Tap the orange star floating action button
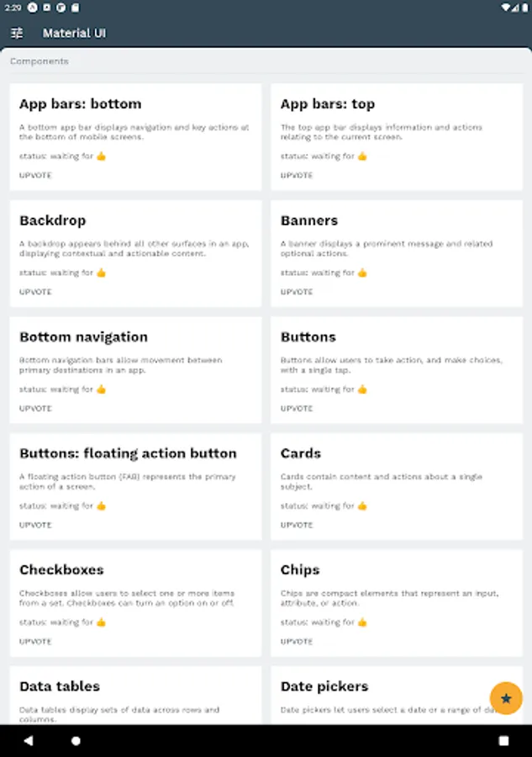The height and width of the screenshot is (757, 532). [506, 698]
